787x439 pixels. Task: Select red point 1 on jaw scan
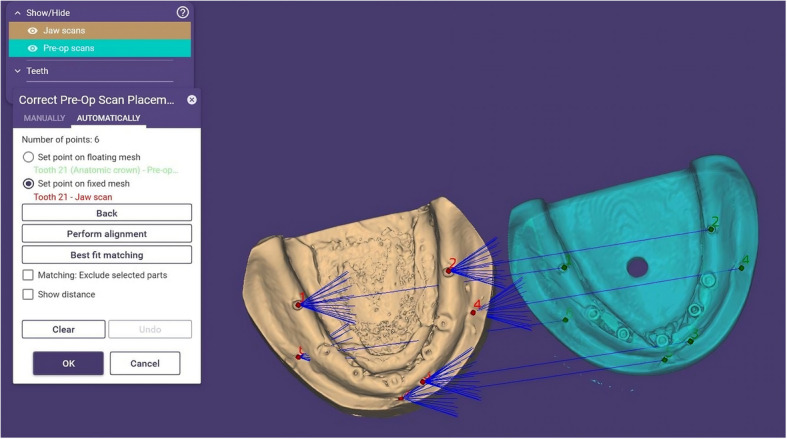[x=299, y=305]
